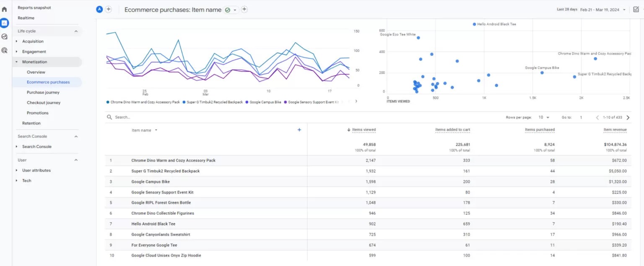Add a comparison with the plus beside 'A'
This screenshot has width=644, height=266.
click(x=108, y=9)
